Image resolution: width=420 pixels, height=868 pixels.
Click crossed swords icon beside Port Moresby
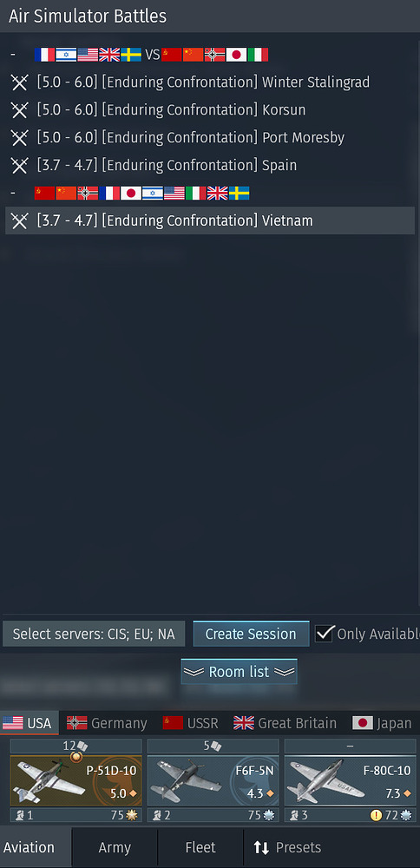pos(19,138)
